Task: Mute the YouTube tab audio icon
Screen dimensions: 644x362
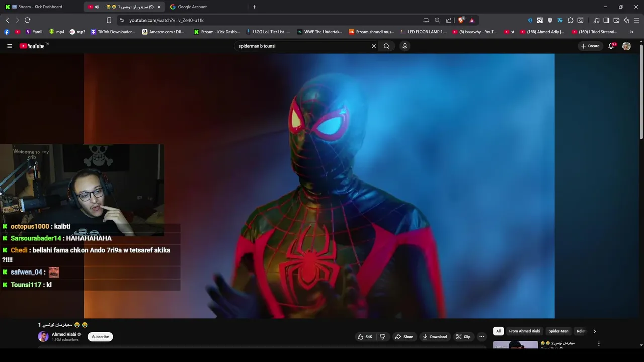Action: pos(97,7)
